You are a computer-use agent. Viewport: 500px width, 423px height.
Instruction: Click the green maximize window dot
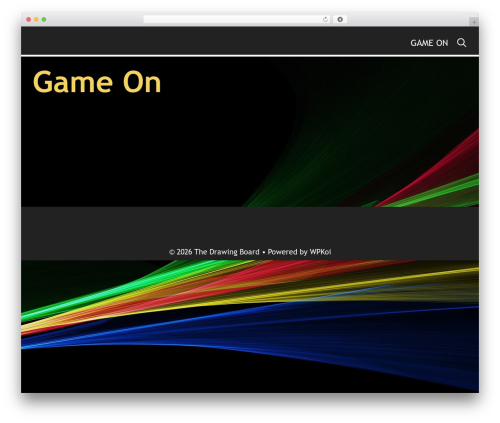pos(44,20)
